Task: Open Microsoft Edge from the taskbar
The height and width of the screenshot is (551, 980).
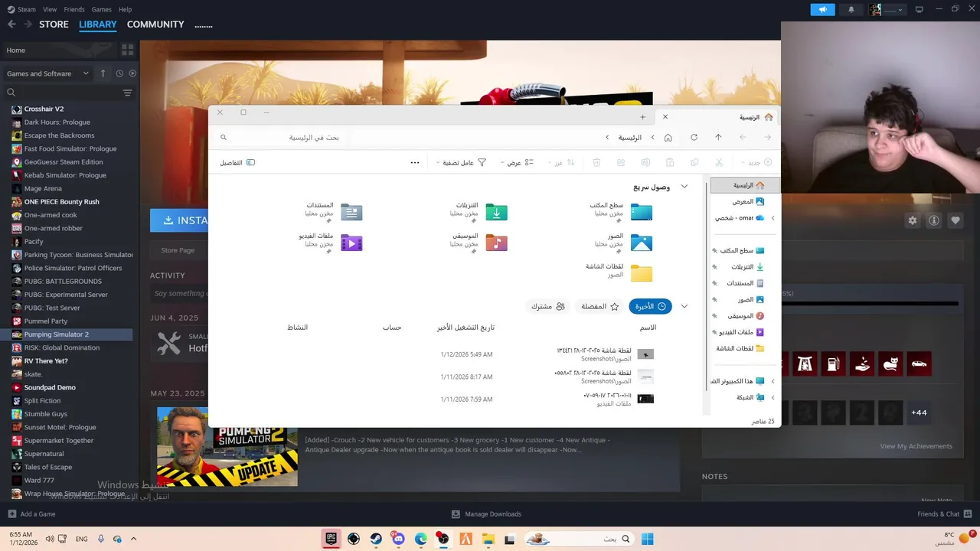Action: [x=420, y=538]
